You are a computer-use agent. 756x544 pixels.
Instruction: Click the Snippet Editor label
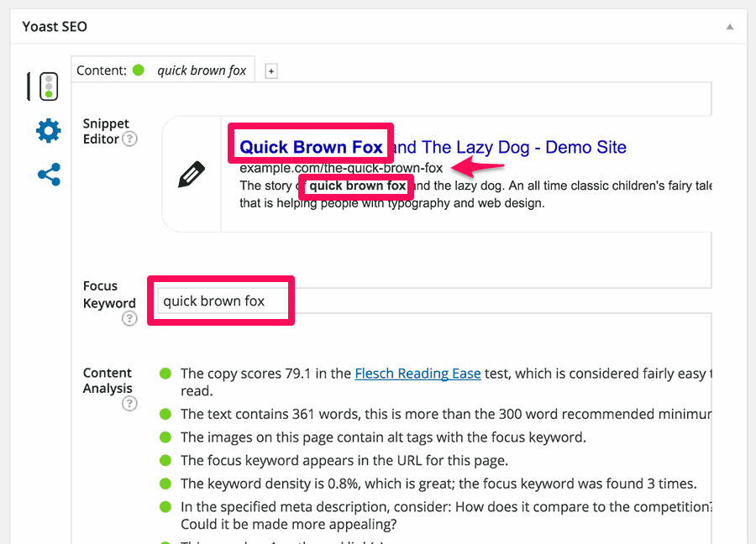coord(106,131)
